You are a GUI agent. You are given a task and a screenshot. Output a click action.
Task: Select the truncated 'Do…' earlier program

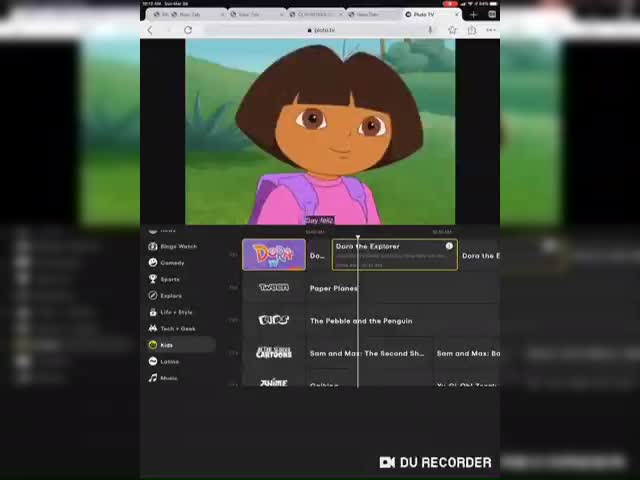pos(318,256)
